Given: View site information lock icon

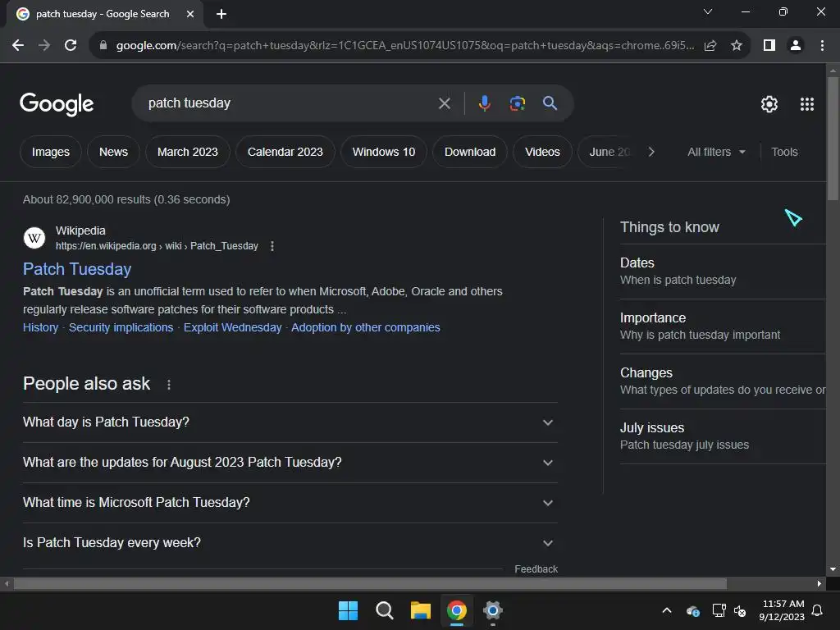Looking at the screenshot, I should pyautogui.click(x=103, y=46).
